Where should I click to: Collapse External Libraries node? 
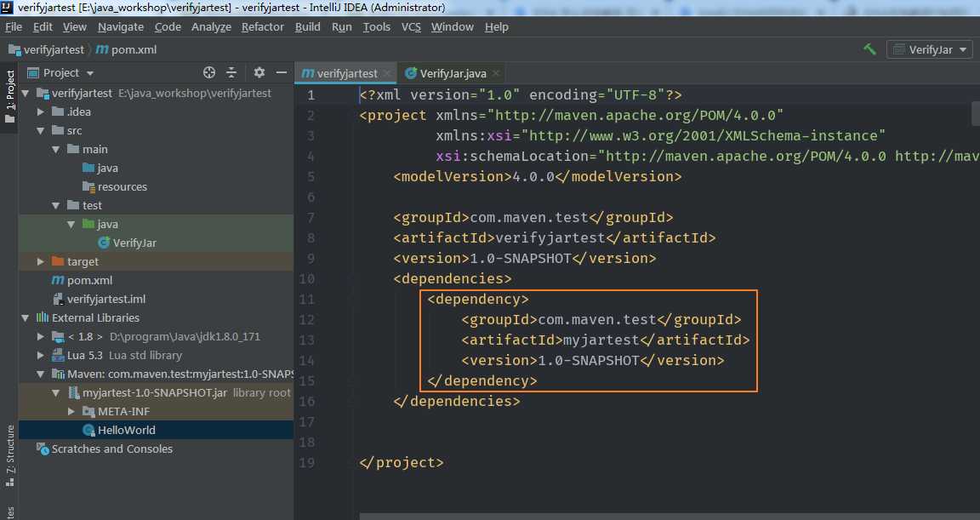click(x=26, y=318)
